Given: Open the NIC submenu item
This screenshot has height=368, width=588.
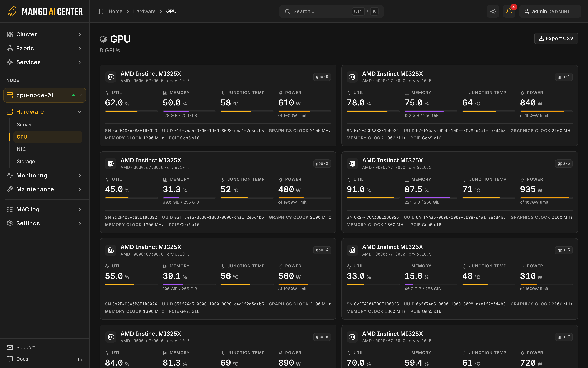Looking at the screenshot, I should coord(48,149).
